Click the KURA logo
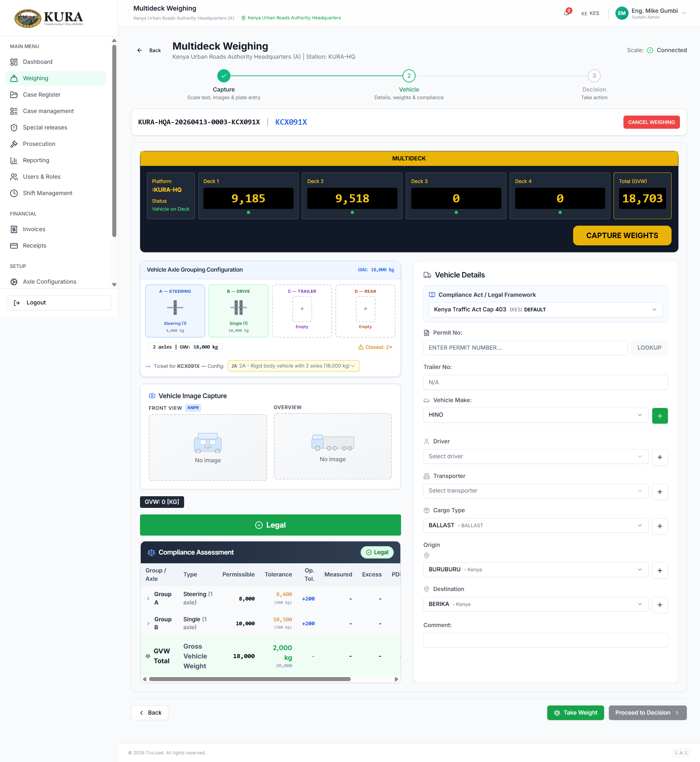Image resolution: width=700 pixels, height=762 pixels. (49, 18)
